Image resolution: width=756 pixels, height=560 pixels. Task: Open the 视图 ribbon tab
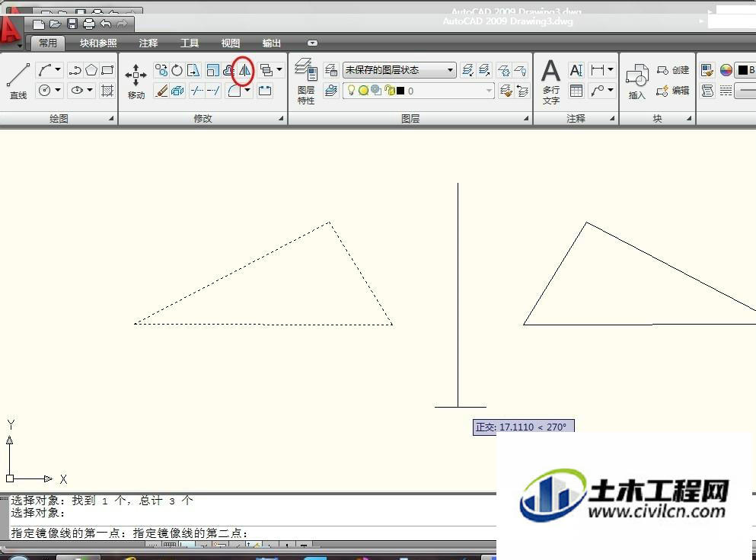pyautogui.click(x=231, y=43)
